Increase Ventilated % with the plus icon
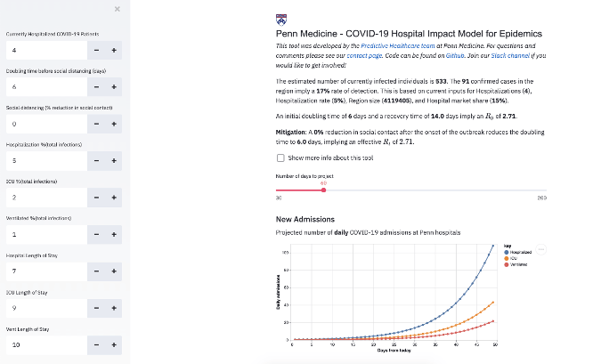 [114, 234]
